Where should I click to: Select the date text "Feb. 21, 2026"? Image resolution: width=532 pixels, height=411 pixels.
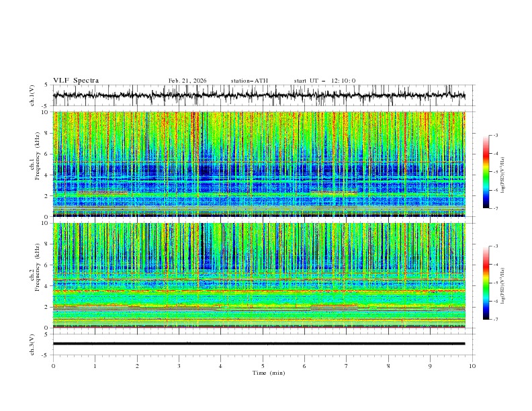point(187,81)
